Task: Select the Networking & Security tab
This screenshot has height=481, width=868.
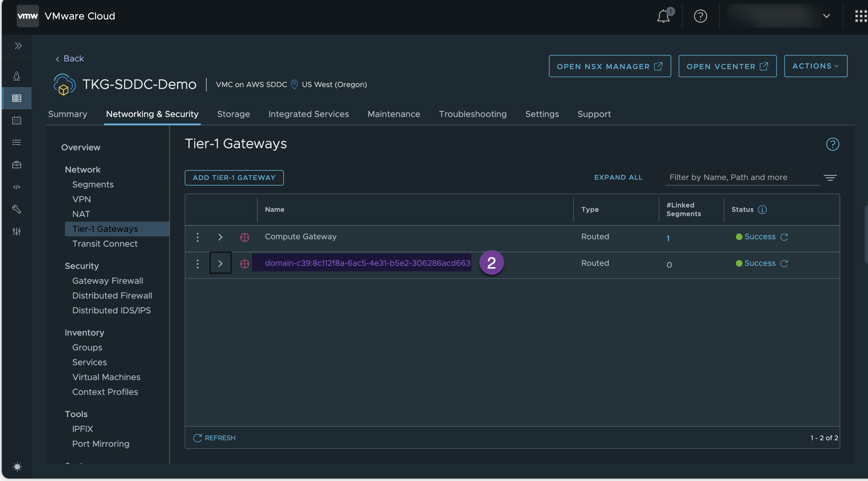Action: tap(152, 114)
